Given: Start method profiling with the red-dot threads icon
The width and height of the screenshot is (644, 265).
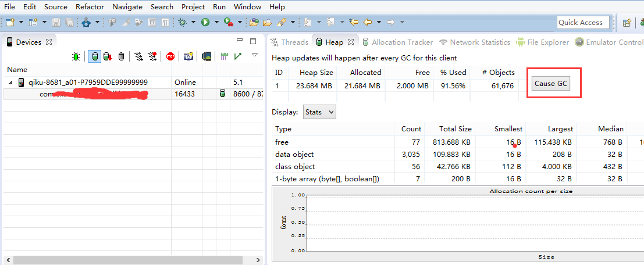Looking at the screenshot, I should 152,56.
